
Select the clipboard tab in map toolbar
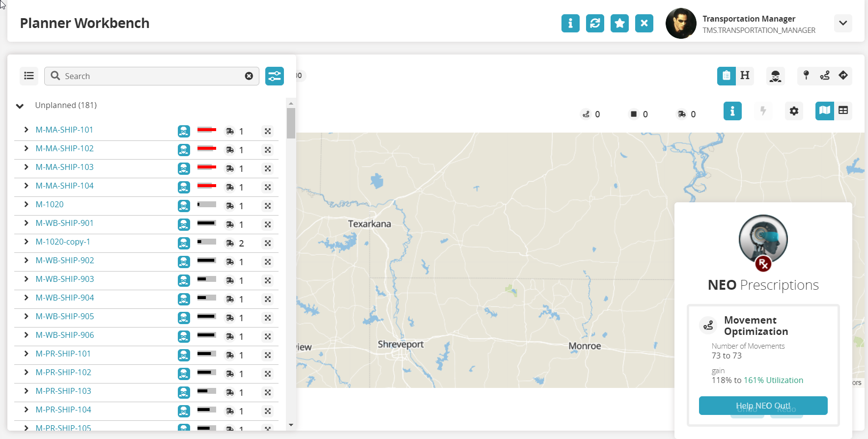coord(726,76)
